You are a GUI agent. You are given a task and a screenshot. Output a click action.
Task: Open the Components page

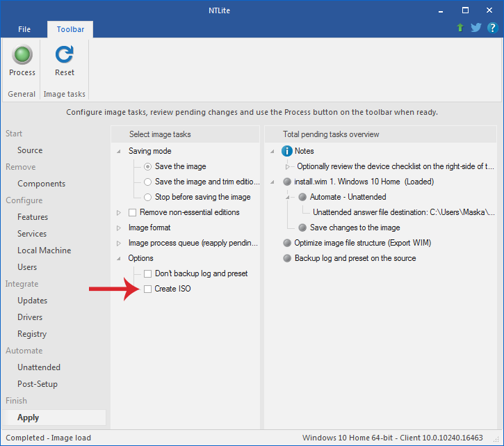(x=42, y=184)
